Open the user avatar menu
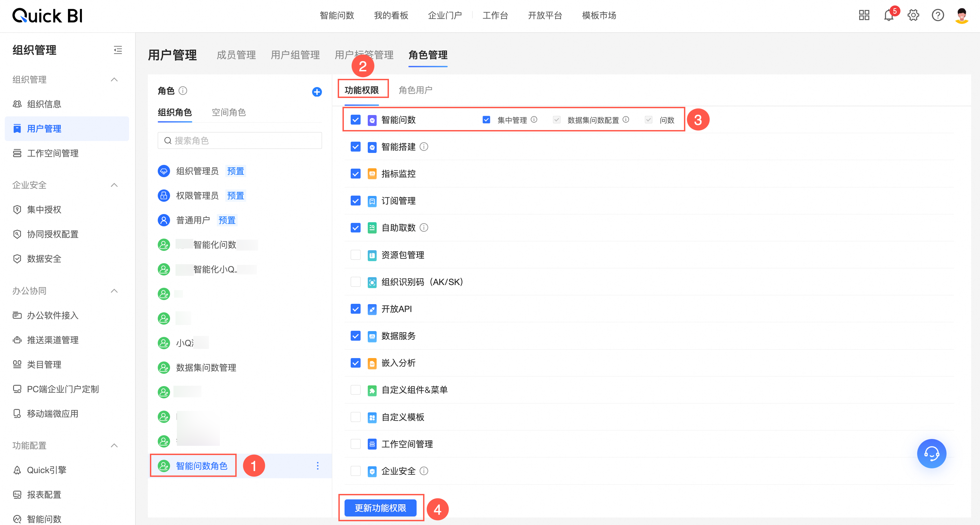The height and width of the screenshot is (525, 980). [962, 15]
